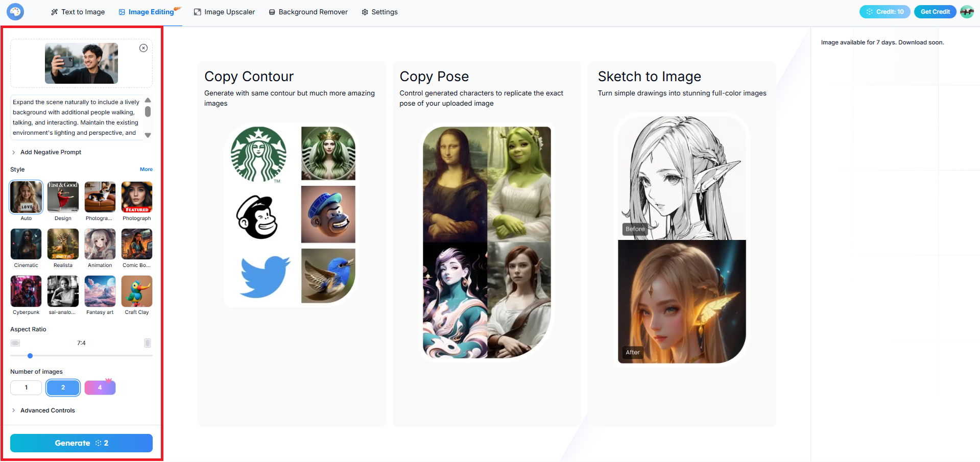The width and height of the screenshot is (980, 462).
Task: Select portrait aspect ratio icon
Action: point(148,343)
